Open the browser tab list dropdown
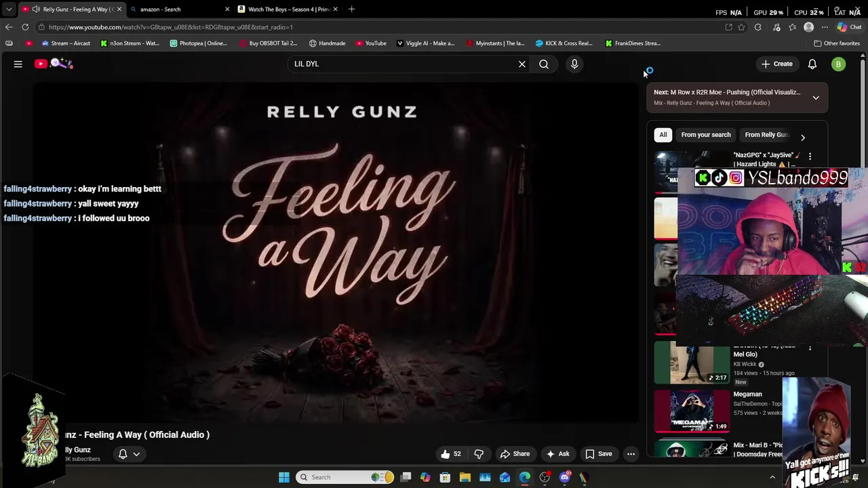This screenshot has height=488, width=868. [x=9, y=9]
